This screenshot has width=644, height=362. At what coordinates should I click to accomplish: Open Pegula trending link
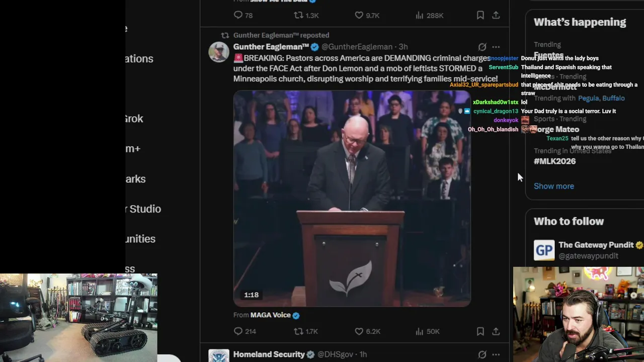coord(588,98)
